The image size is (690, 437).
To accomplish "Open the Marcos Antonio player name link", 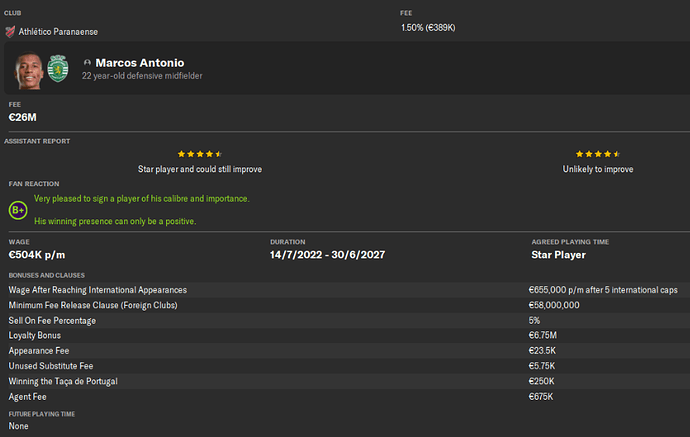I will (x=140, y=63).
